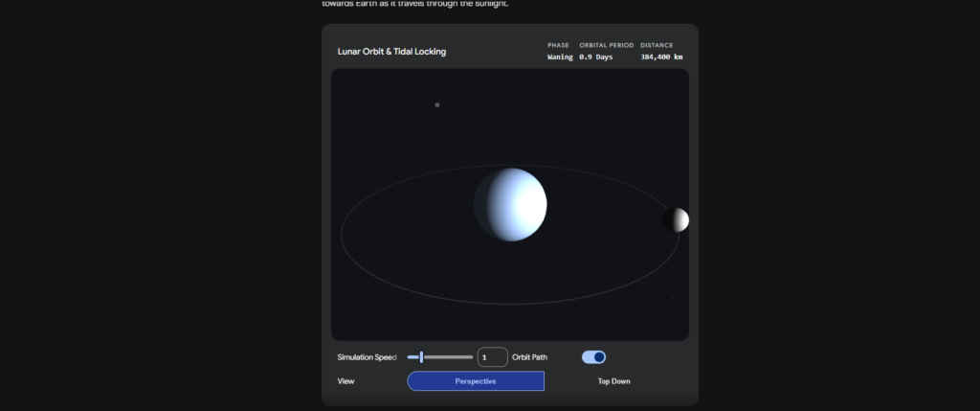Click the right end of speed slider track
The width and height of the screenshot is (980, 411).
point(471,357)
